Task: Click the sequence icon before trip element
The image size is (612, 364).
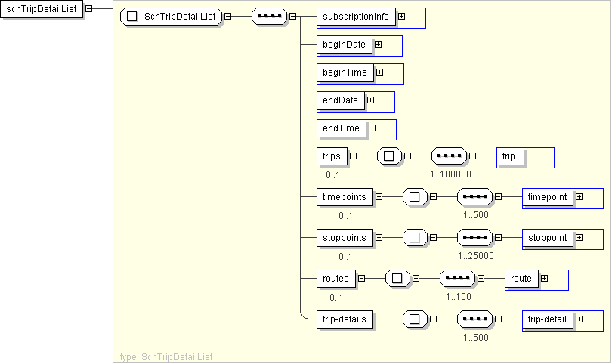Action: [449, 156]
